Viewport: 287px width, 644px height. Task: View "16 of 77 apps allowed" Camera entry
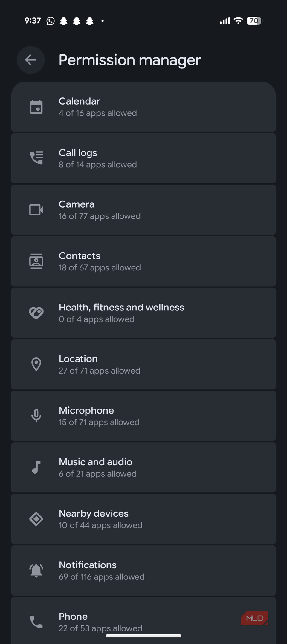pos(100,216)
